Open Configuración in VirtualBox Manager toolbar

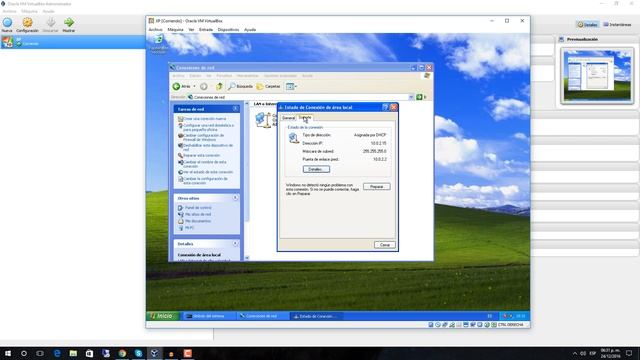(x=27, y=23)
